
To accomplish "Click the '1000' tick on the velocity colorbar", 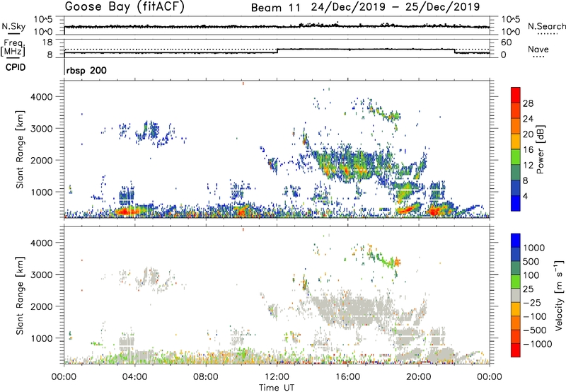I will (534, 248).
